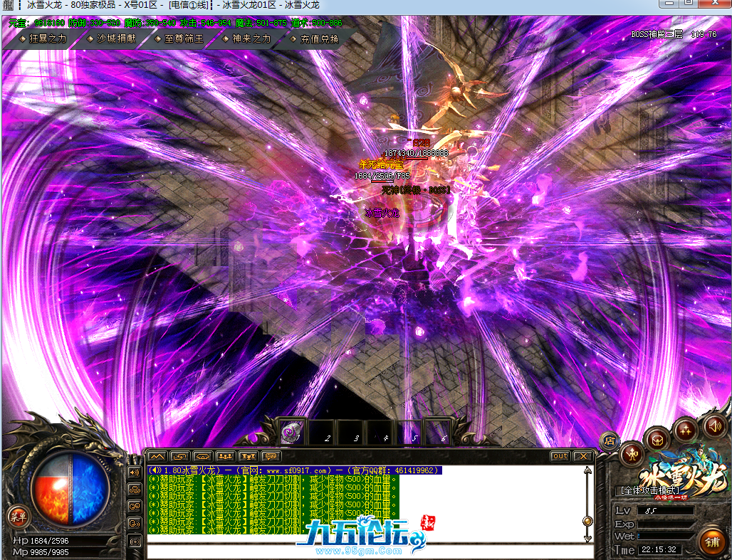
Task: Click the blue announcement line with www.sf0917.com
Action: [x=295, y=470]
